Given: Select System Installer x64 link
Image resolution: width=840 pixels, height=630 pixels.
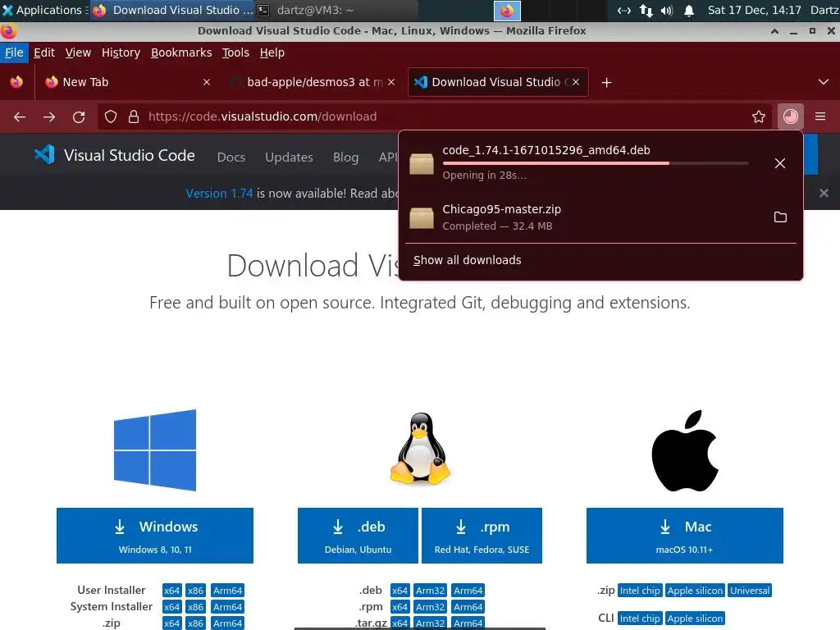Looking at the screenshot, I should pyautogui.click(x=172, y=607).
